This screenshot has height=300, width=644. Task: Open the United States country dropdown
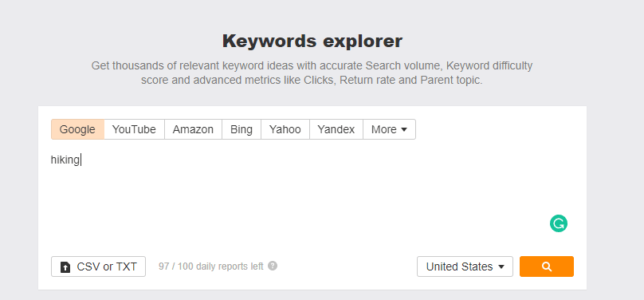465,266
